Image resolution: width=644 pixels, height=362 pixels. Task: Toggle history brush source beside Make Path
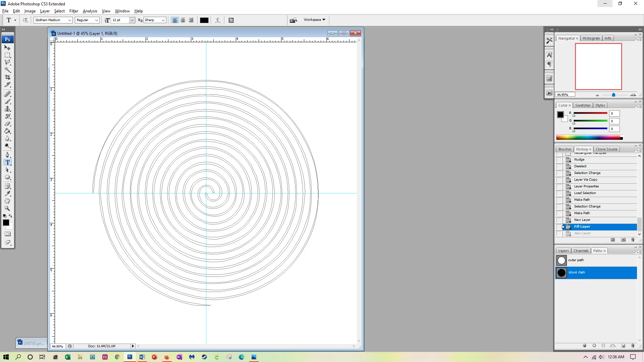[559, 200]
